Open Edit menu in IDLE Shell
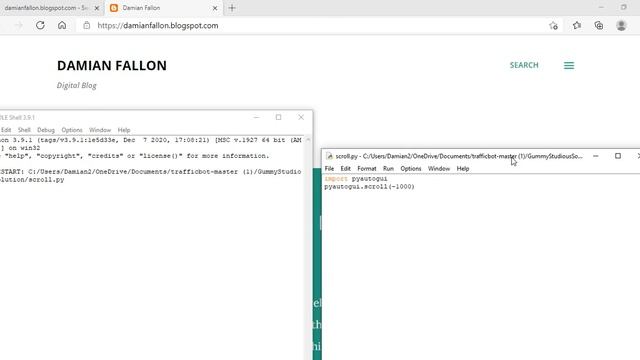 click(6, 130)
